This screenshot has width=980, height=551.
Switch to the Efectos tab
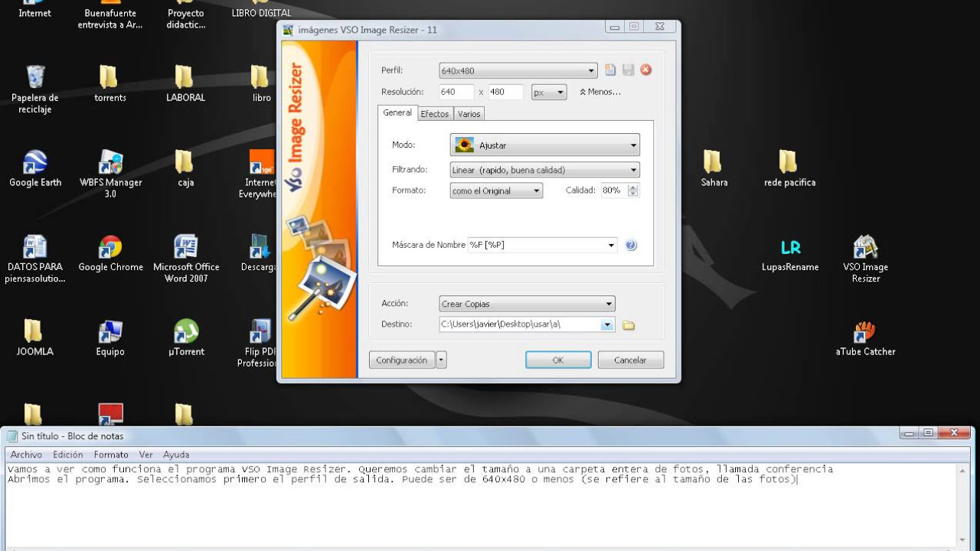point(435,114)
